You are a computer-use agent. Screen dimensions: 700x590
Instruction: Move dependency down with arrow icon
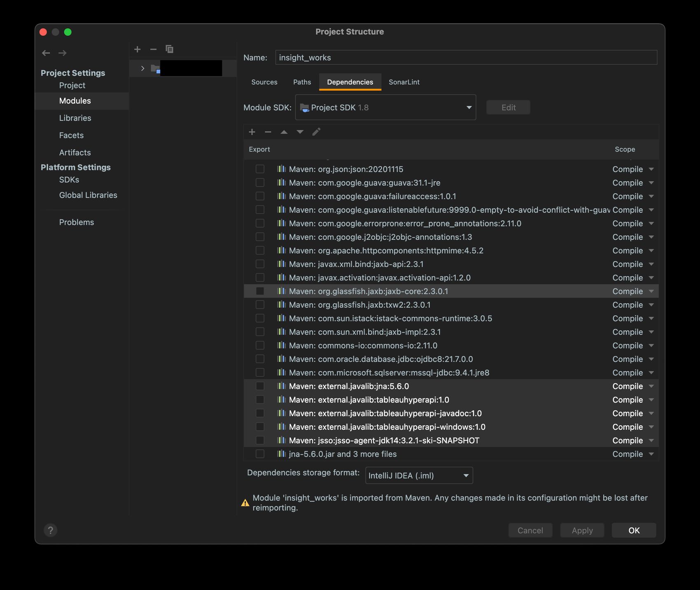[300, 132]
